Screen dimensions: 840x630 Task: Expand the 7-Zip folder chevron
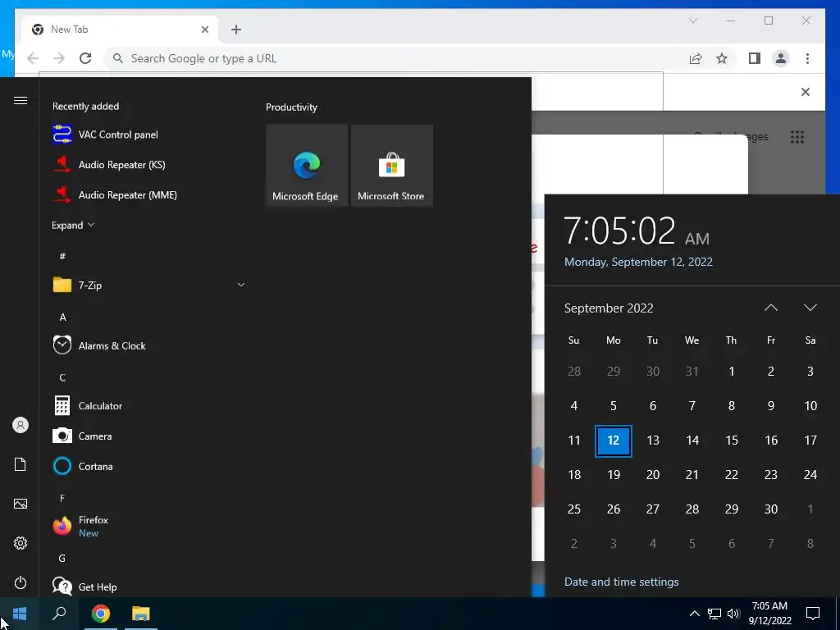point(241,285)
